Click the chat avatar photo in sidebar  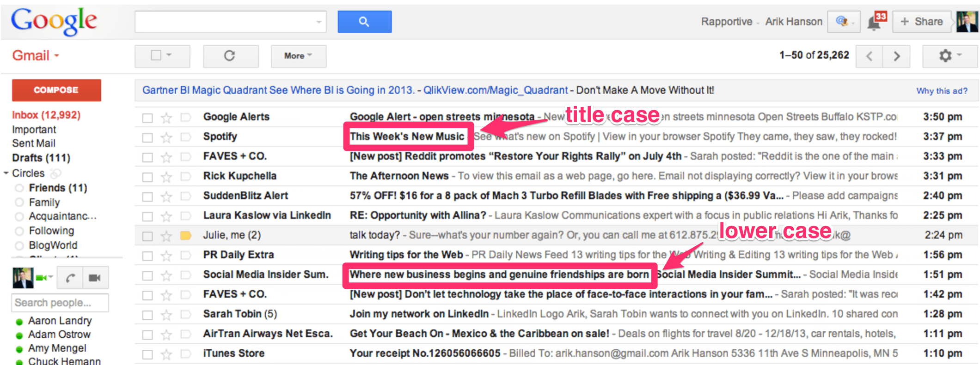23,278
